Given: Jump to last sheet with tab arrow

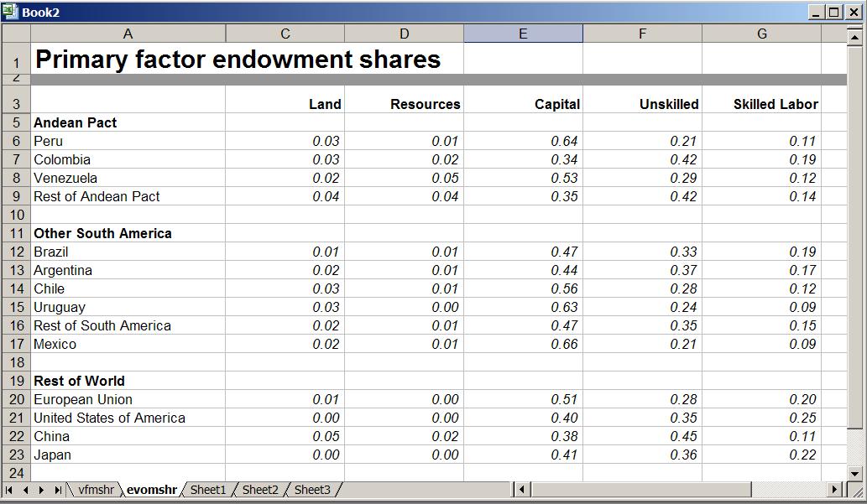Looking at the screenshot, I should pyautogui.click(x=58, y=490).
